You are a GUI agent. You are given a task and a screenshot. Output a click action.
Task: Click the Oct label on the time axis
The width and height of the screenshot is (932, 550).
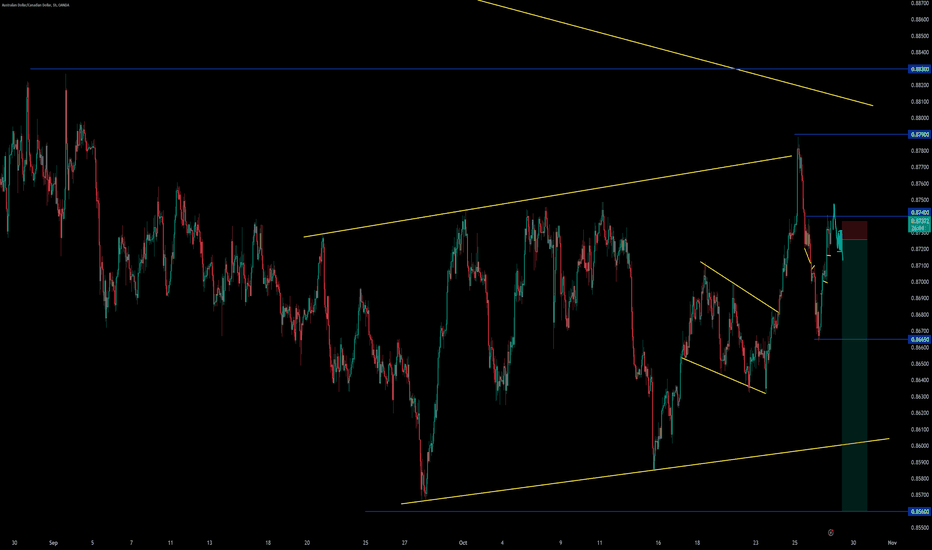463,543
